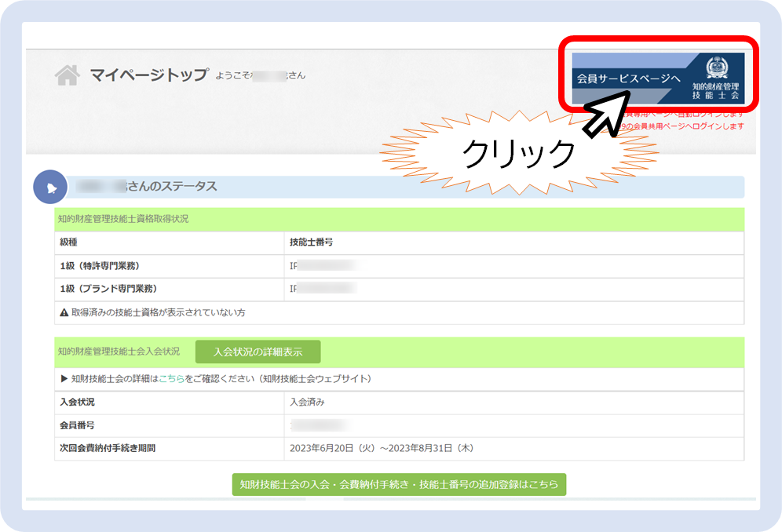The width and height of the screenshot is (782, 532).
Task: Click the 知的財産管理技能士資格取得状況 green header
Action: tap(123, 219)
